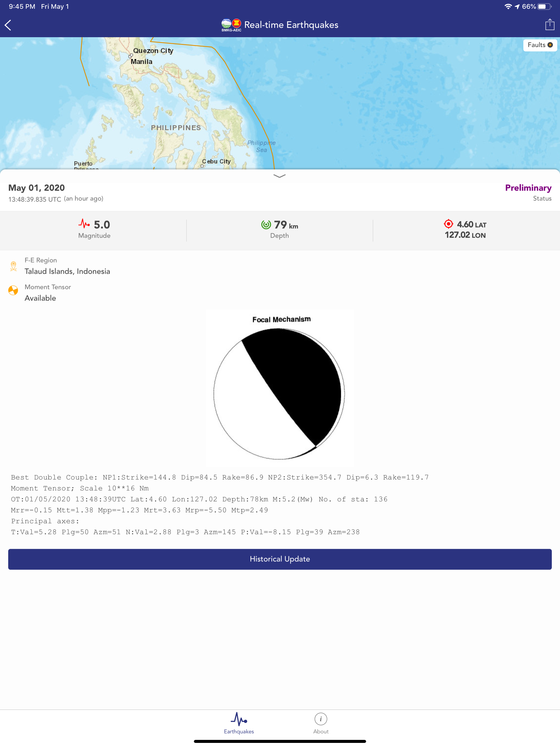Tap the Moment Tensor beachball icon
560x747 pixels.
click(x=13, y=290)
